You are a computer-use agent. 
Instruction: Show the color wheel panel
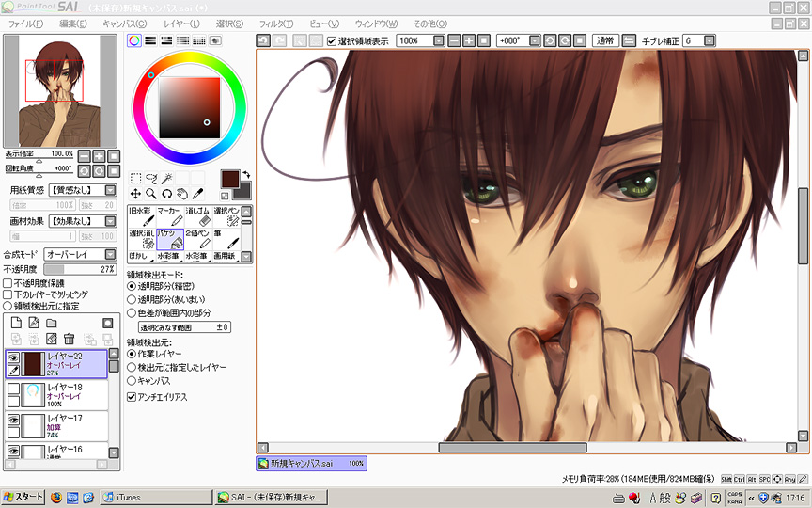tap(134, 40)
